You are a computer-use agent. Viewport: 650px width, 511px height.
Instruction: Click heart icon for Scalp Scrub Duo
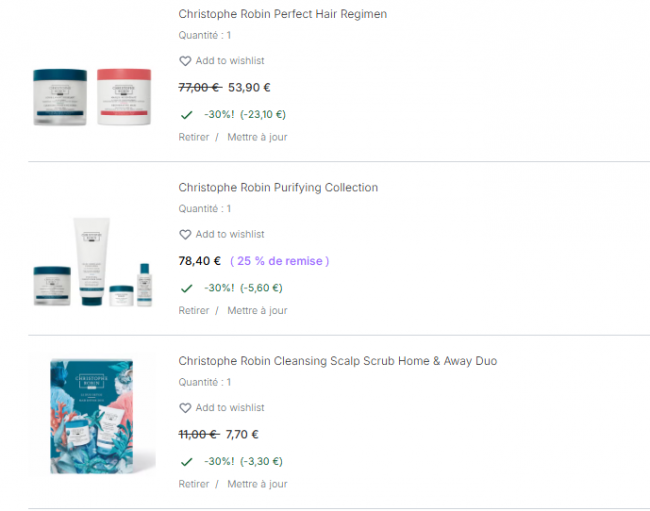point(185,408)
